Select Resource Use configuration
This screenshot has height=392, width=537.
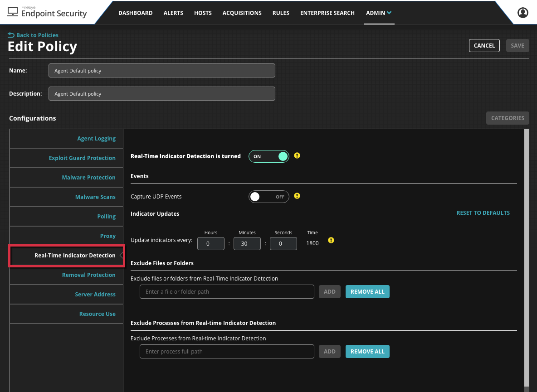(66, 314)
